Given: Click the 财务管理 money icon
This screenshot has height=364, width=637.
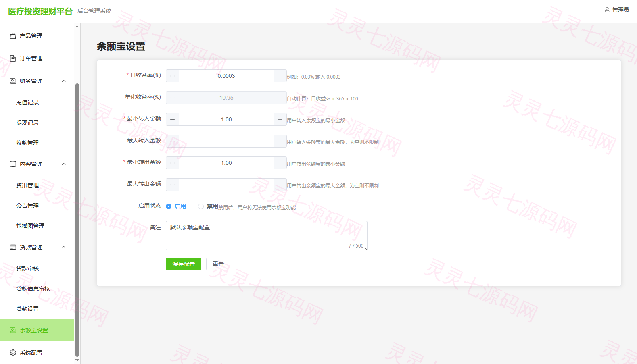Looking at the screenshot, I should pos(13,81).
